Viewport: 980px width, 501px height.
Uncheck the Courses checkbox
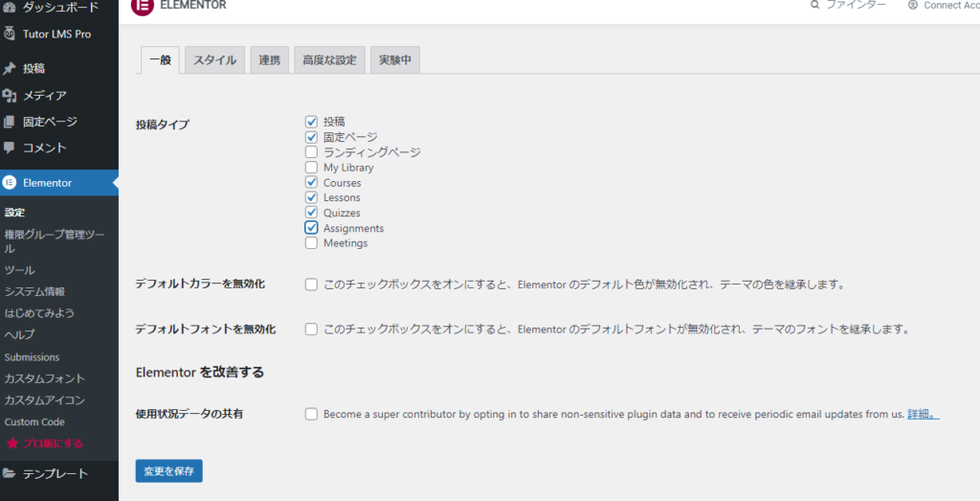coord(311,182)
